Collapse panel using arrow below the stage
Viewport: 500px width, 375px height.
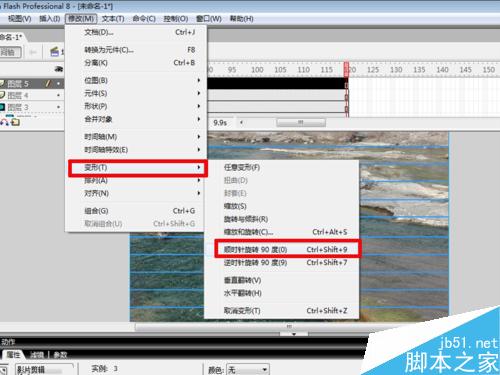pos(294,334)
